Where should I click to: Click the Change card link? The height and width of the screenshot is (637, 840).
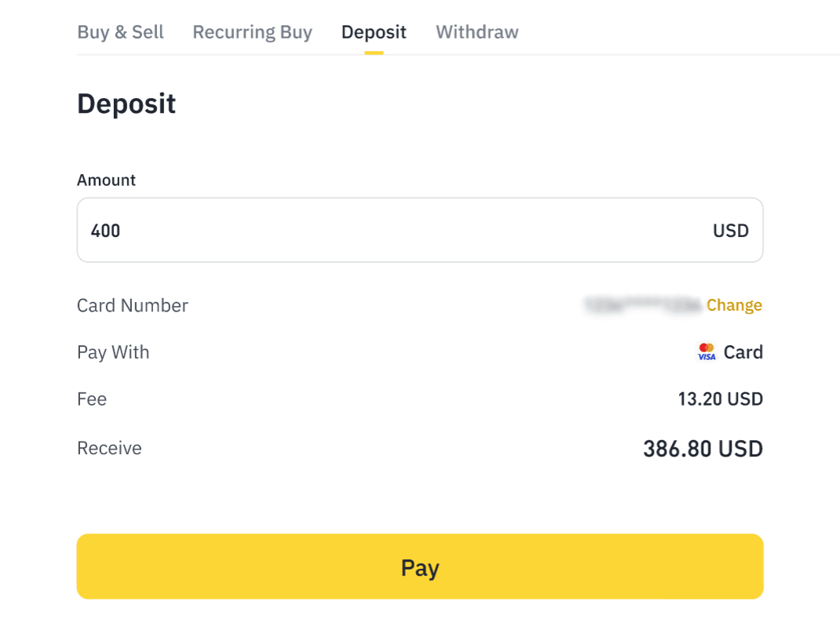click(734, 305)
